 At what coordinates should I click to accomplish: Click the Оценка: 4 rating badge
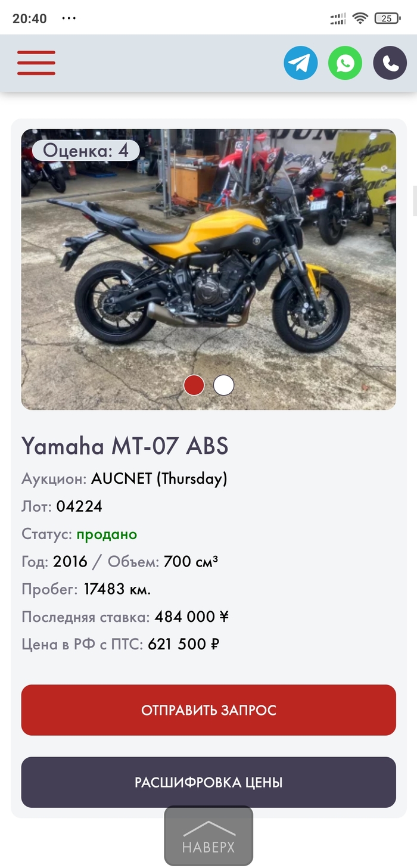coord(86,151)
